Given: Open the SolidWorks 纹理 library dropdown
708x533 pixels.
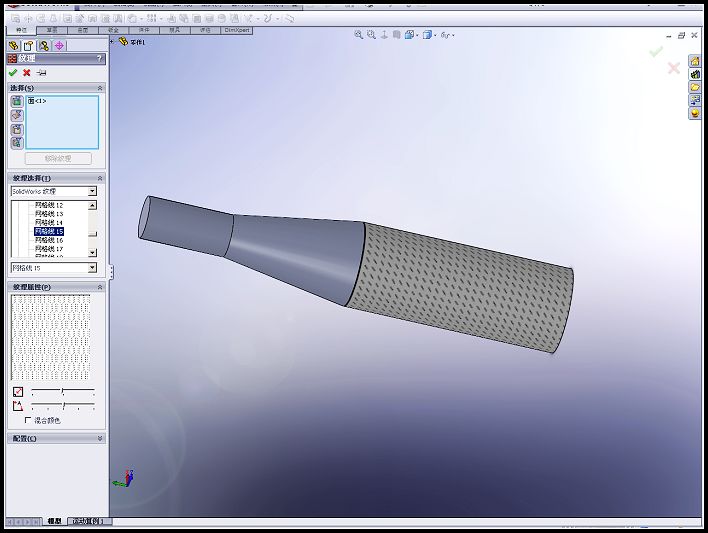Looking at the screenshot, I should point(92,192).
